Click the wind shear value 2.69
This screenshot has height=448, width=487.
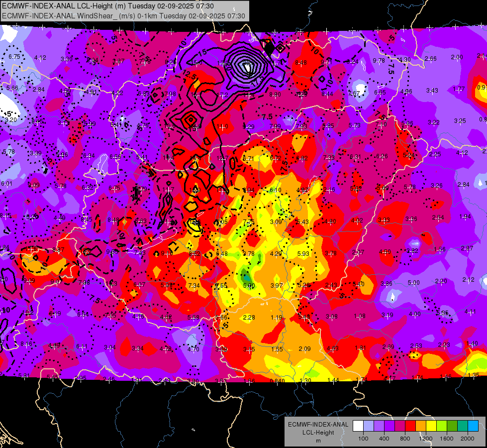388,346
